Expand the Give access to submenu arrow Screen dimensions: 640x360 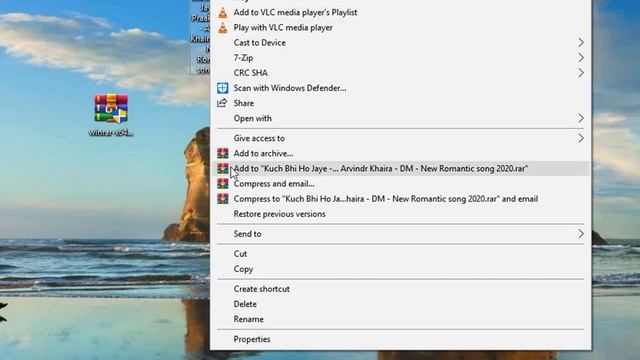(581, 138)
